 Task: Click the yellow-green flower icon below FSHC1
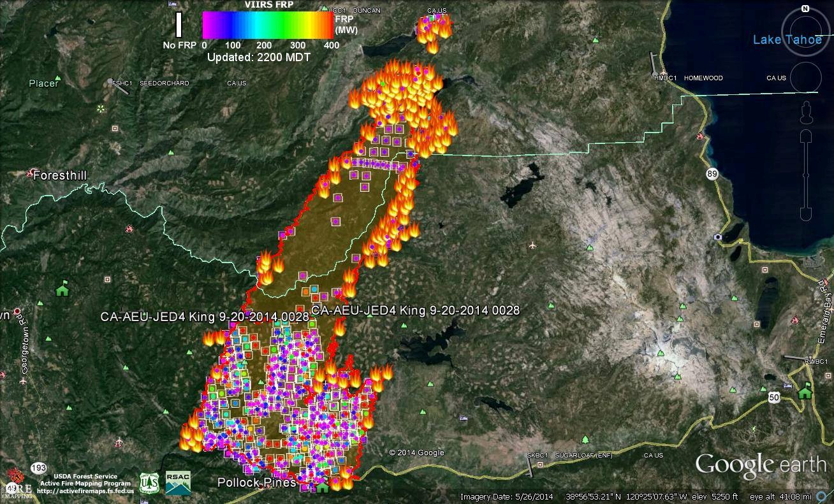click(x=101, y=108)
